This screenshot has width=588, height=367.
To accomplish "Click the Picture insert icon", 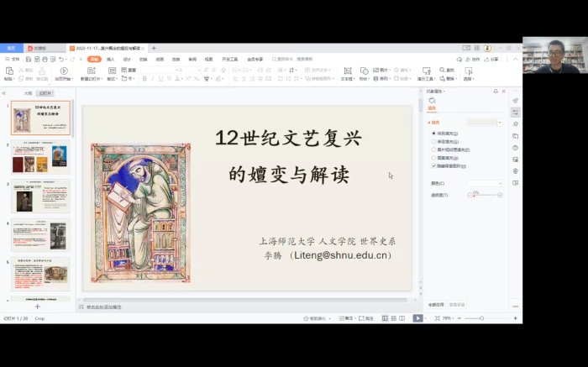I will [376, 70].
